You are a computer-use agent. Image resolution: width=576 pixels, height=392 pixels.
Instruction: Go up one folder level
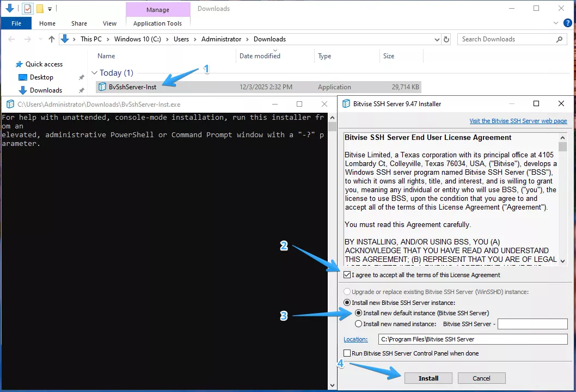click(52, 39)
